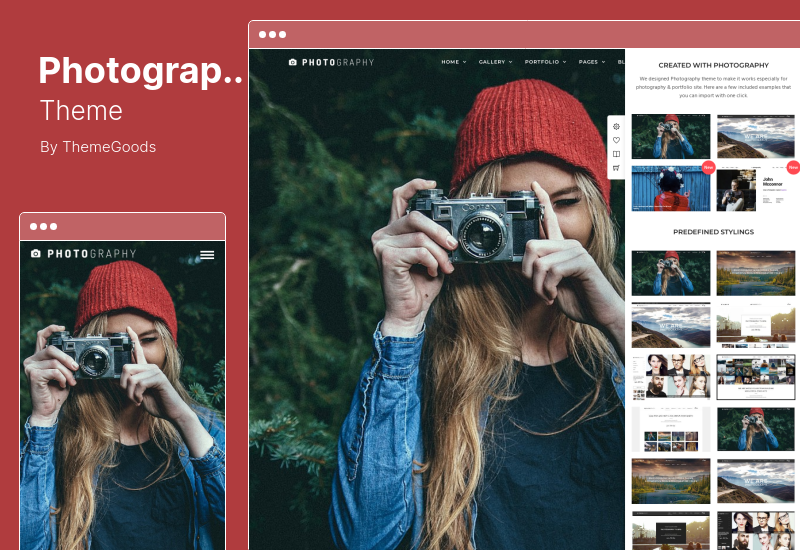
Task: Click the PHOTOGRAPHY logo text in the mobile preview
Action: pyautogui.click(x=92, y=254)
